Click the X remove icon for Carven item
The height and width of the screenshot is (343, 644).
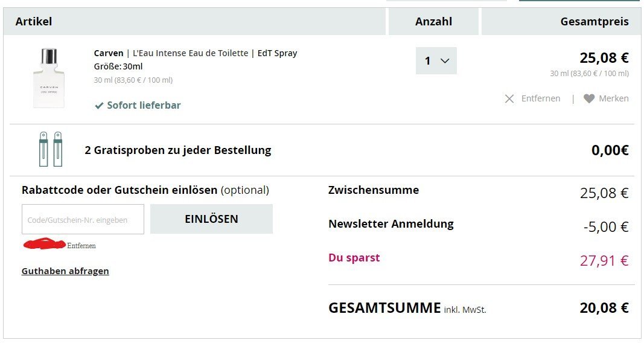click(x=509, y=98)
